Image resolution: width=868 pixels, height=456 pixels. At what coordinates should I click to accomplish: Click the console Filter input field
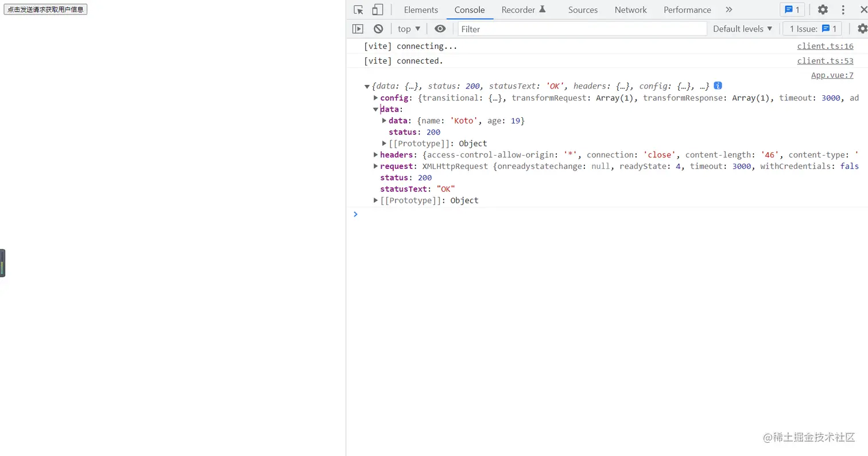tap(582, 29)
